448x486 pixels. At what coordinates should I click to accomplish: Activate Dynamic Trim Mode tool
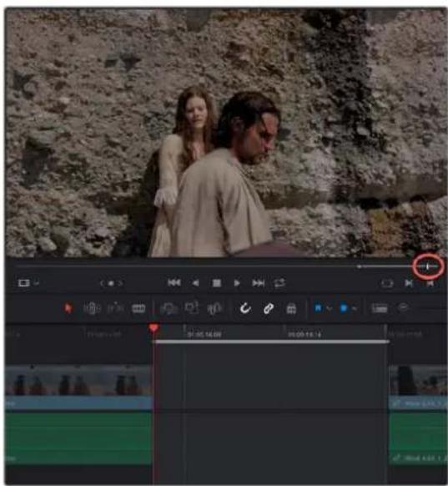click(115, 308)
